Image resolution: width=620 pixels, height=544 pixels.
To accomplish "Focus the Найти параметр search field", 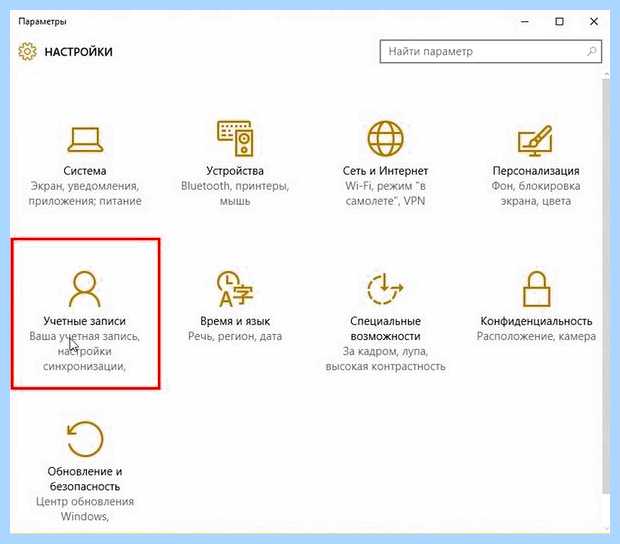I will click(491, 51).
